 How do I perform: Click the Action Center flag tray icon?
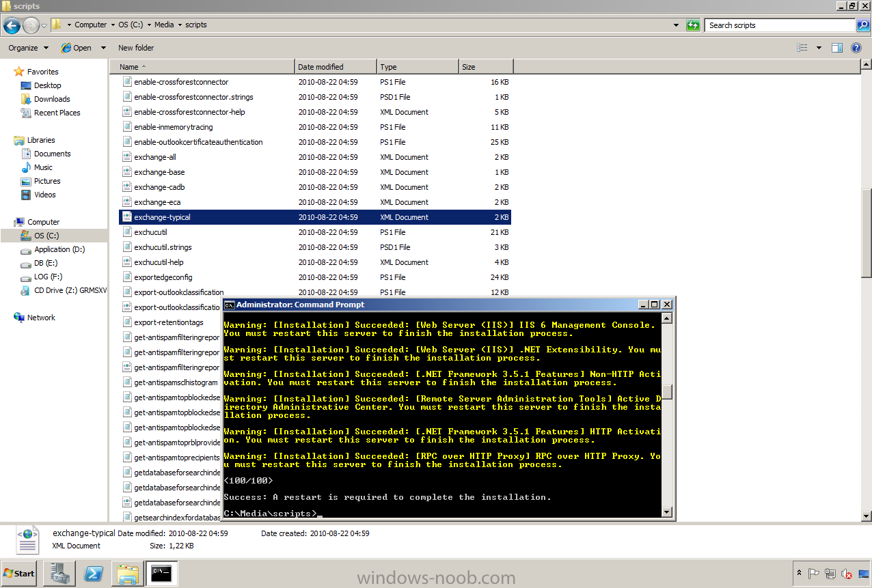pos(814,574)
